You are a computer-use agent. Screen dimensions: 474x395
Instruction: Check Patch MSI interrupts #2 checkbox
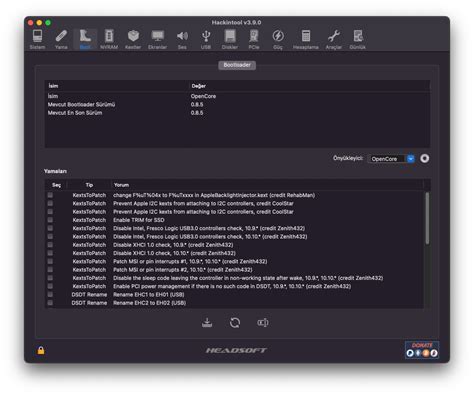pyautogui.click(x=50, y=269)
